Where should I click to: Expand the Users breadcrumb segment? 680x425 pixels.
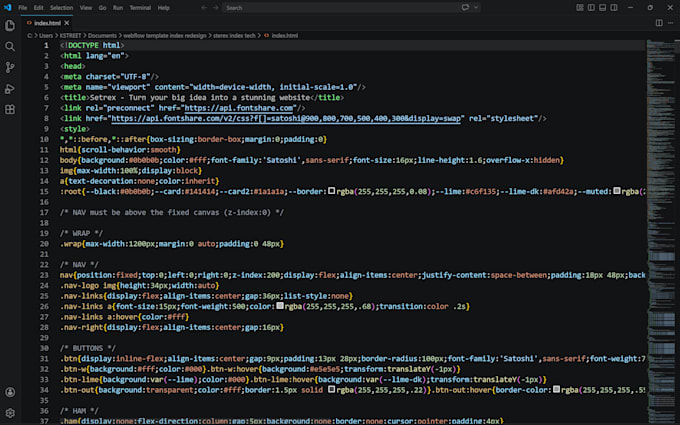[x=46, y=36]
